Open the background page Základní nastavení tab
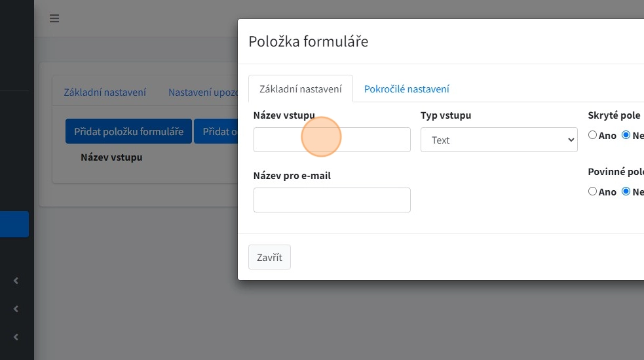 click(x=105, y=92)
